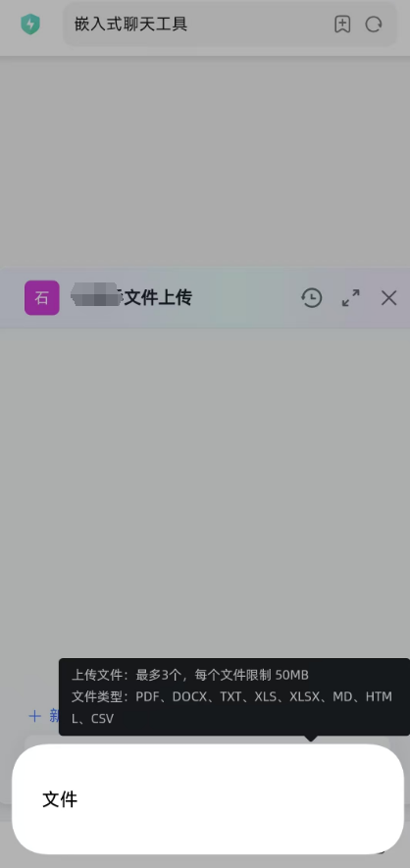
Task: Expand the chat panel to fullscreen
Action: coord(351,298)
